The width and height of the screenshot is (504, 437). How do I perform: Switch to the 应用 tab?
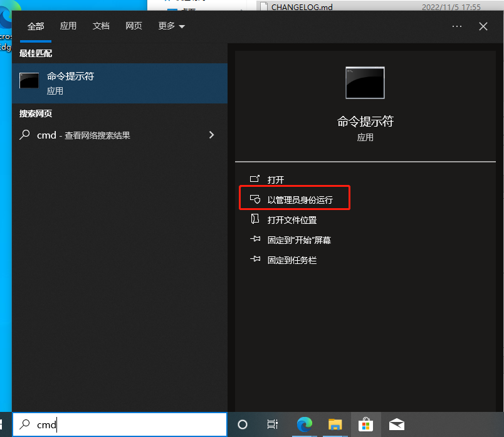pos(68,26)
